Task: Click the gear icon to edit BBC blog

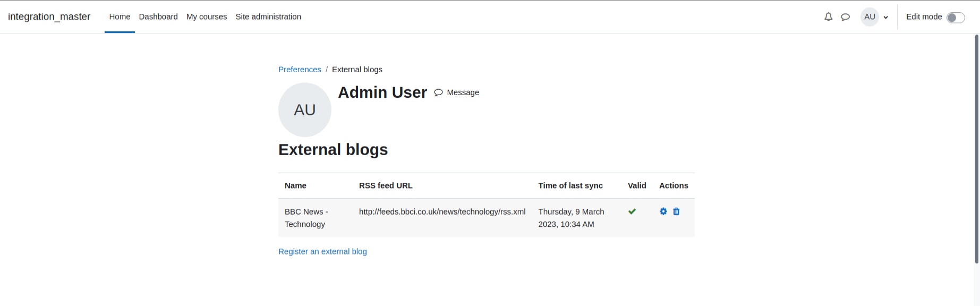Action: (x=663, y=211)
